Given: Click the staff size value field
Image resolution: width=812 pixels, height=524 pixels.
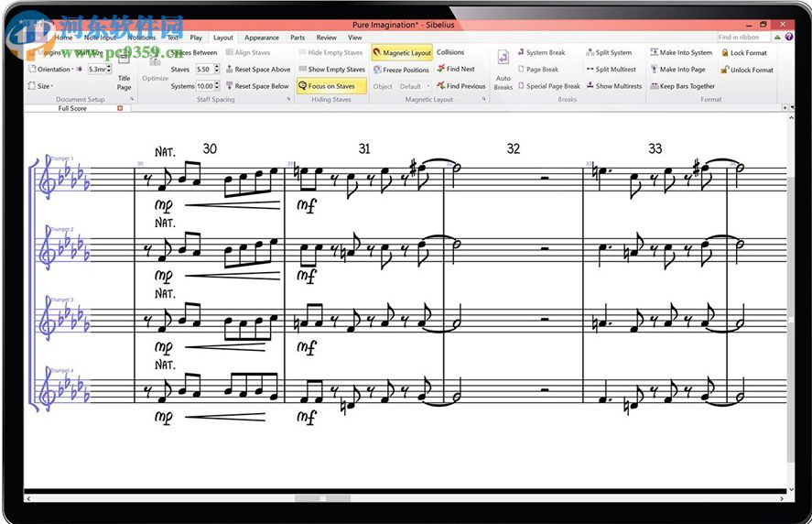Looking at the screenshot, I should tap(96, 69).
